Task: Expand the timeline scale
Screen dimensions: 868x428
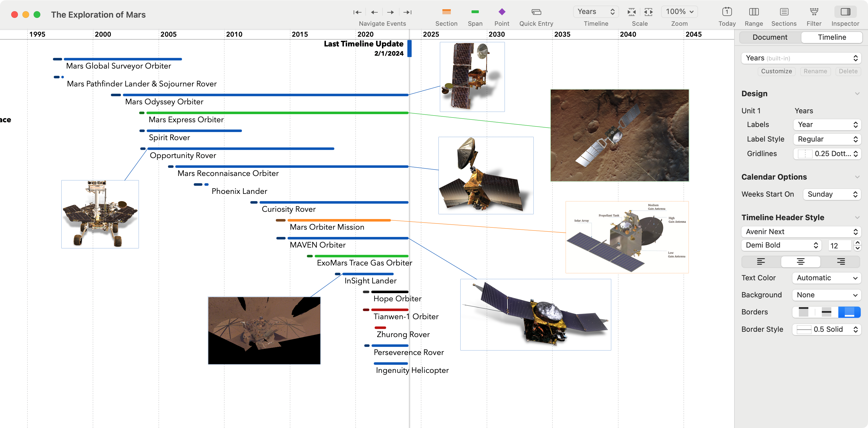Action: 648,12
